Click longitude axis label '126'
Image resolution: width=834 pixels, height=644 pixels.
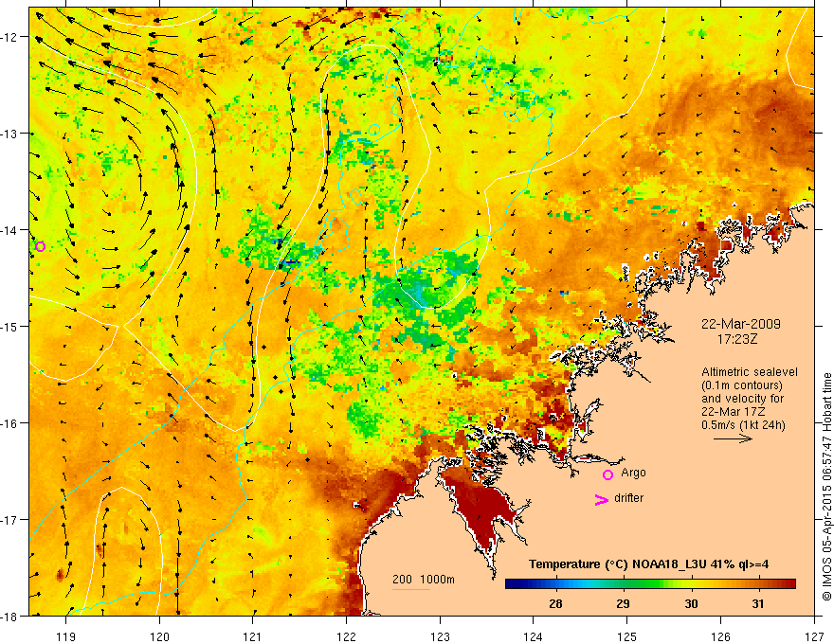click(720, 636)
